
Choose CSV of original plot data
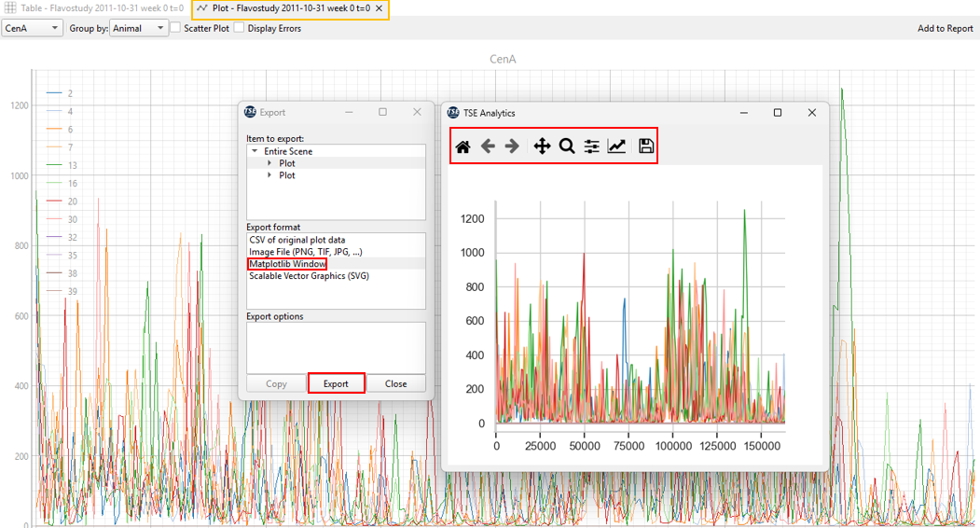coord(297,240)
